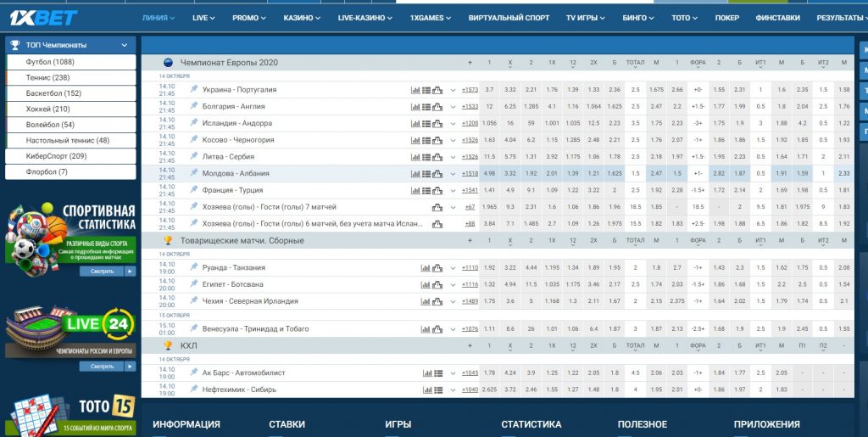
Task: Open the LIVE 24 stadium banner
Action: [71, 332]
